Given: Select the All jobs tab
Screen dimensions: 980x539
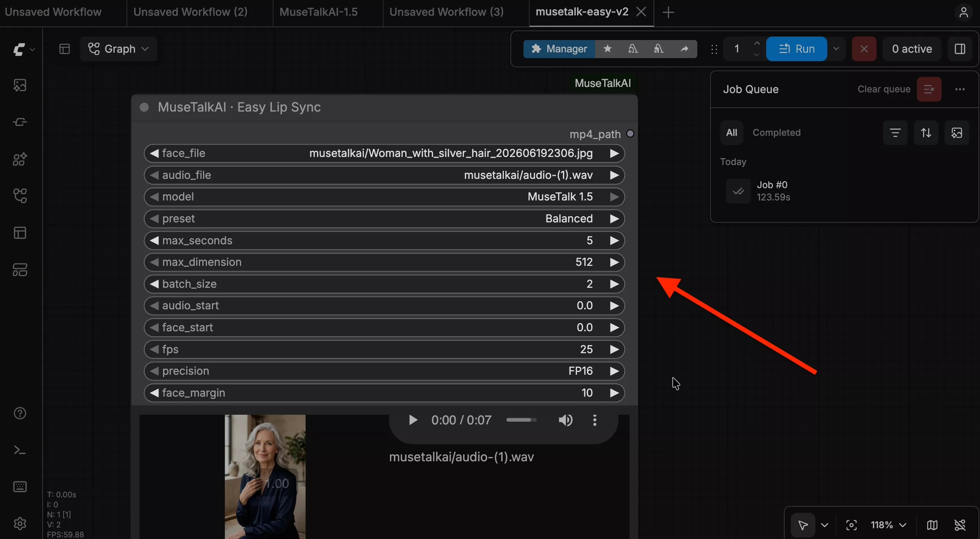Looking at the screenshot, I should (x=731, y=133).
